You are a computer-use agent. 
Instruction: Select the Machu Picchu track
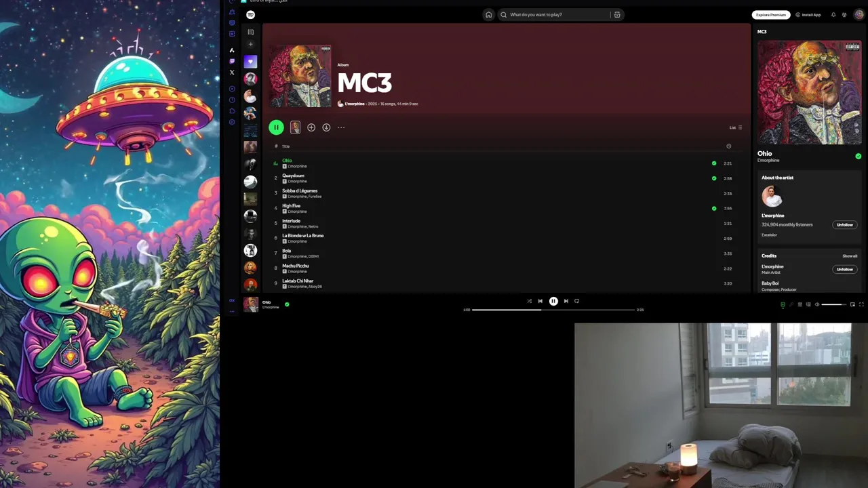(x=296, y=266)
